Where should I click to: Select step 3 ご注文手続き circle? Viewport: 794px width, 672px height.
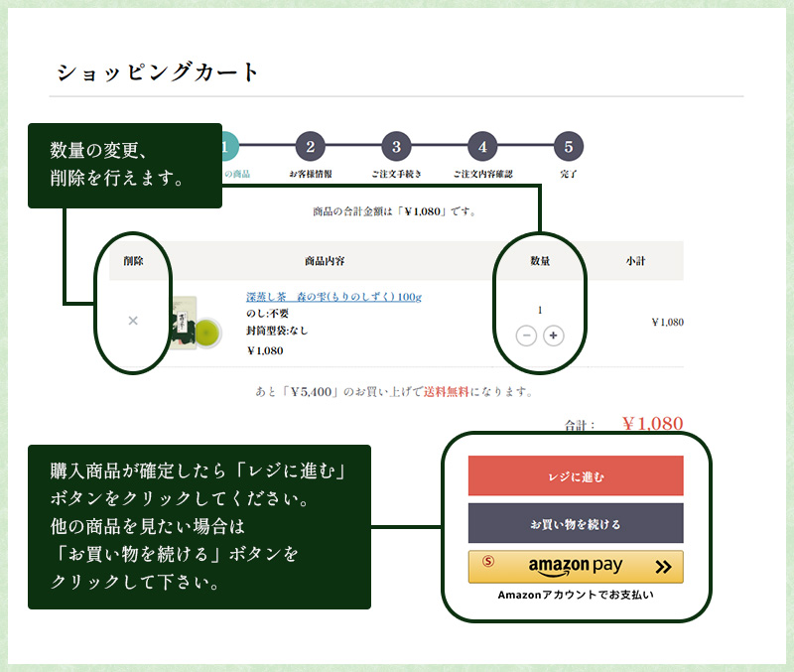point(395,146)
